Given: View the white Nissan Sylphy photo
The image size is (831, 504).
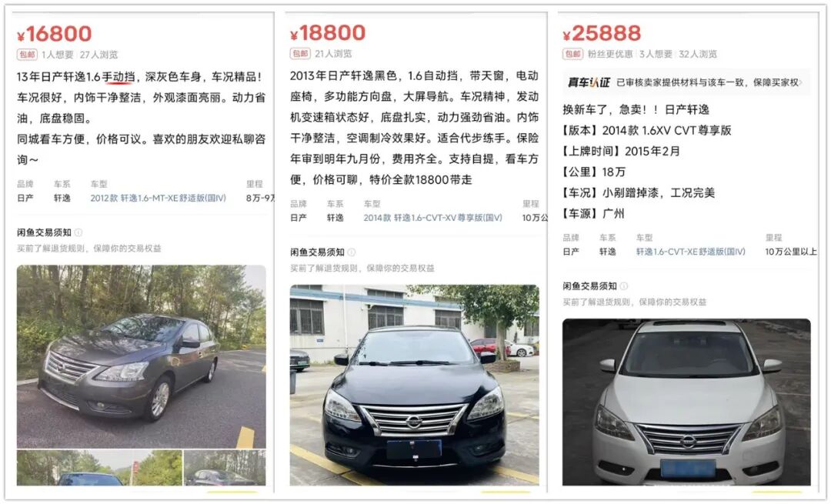Looking at the screenshot, I should click(x=686, y=402).
